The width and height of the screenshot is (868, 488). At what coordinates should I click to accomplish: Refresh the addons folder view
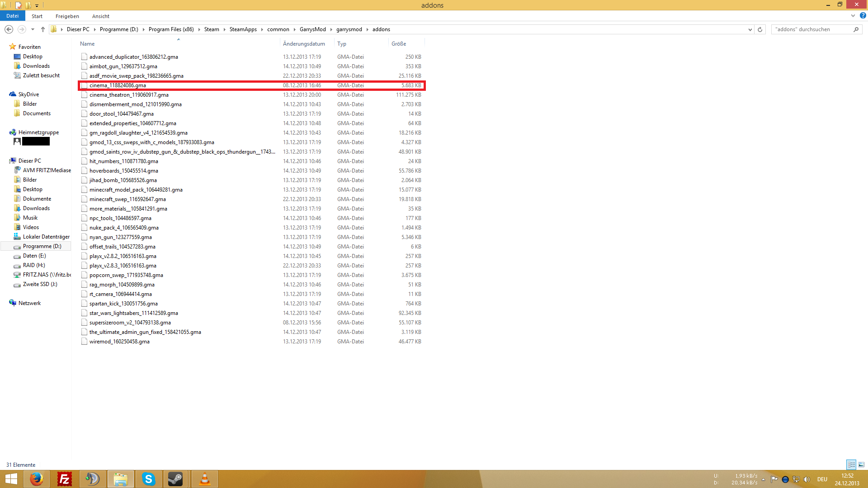pyautogui.click(x=760, y=29)
